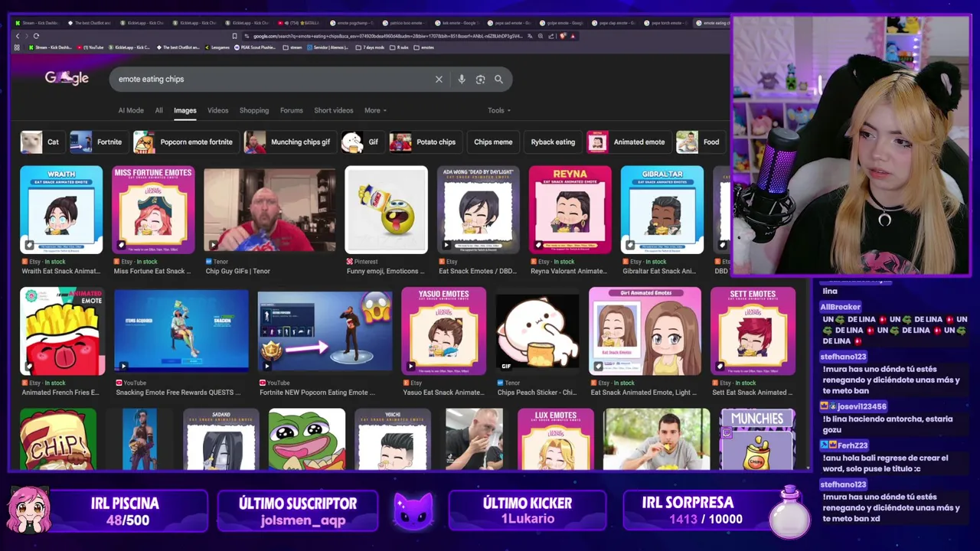Click the purple cat face overlay icon
Viewport: 980px width, 551px height.
click(x=413, y=510)
